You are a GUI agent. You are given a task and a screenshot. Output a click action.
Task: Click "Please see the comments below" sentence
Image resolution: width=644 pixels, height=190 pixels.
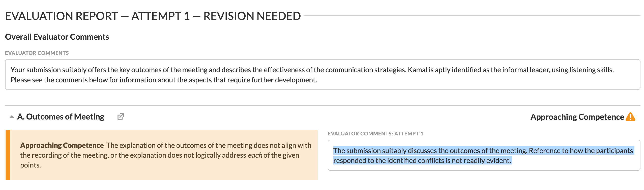(163, 80)
